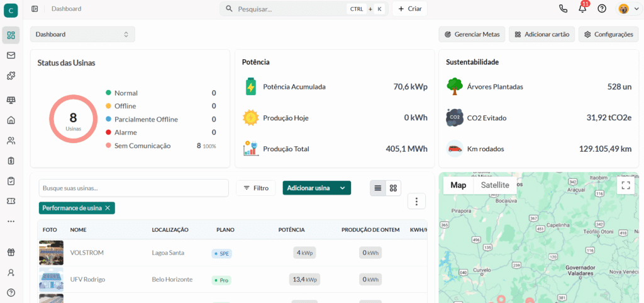
Task: Click the green C workspace logo
Action: [x=10, y=10]
